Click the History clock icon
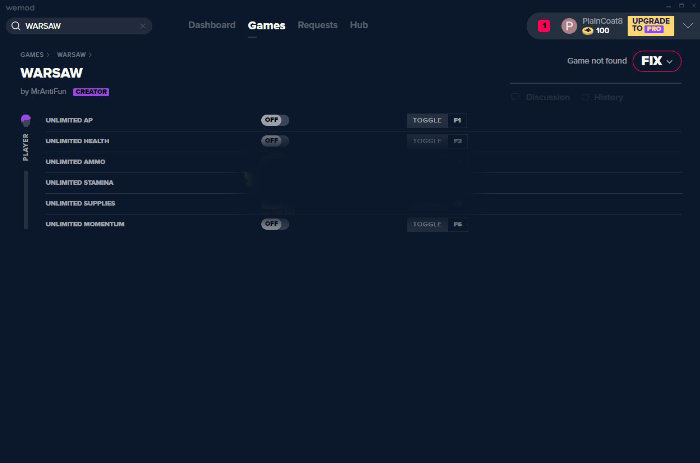 pyautogui.click(x=586, y=97)
